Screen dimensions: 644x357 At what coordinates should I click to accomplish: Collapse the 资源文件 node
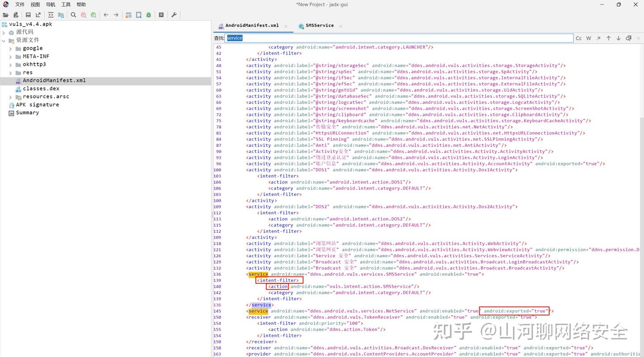tap(4, 40)
